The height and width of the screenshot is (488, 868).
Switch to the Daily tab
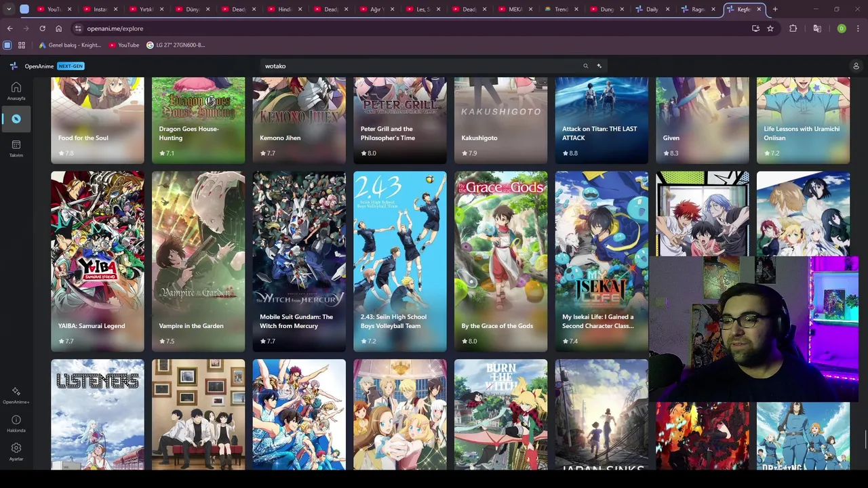point(652,9)
